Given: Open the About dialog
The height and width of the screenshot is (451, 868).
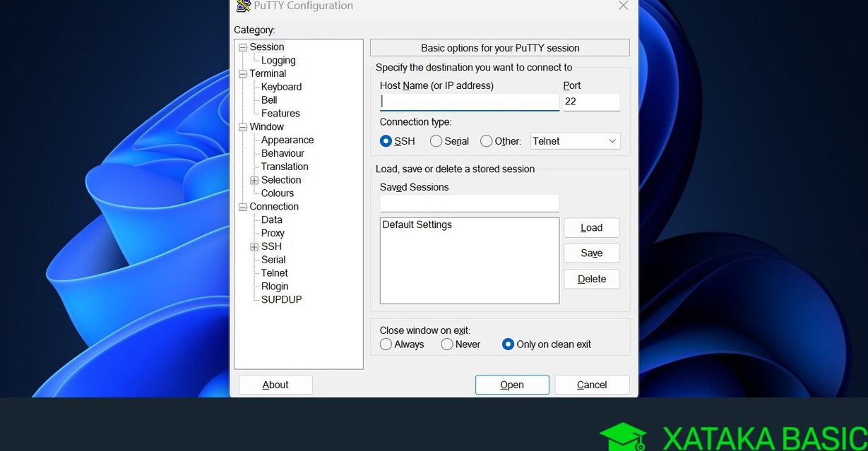Looking at the screenshot, I should pyautogui.click(x=275, y=385).
